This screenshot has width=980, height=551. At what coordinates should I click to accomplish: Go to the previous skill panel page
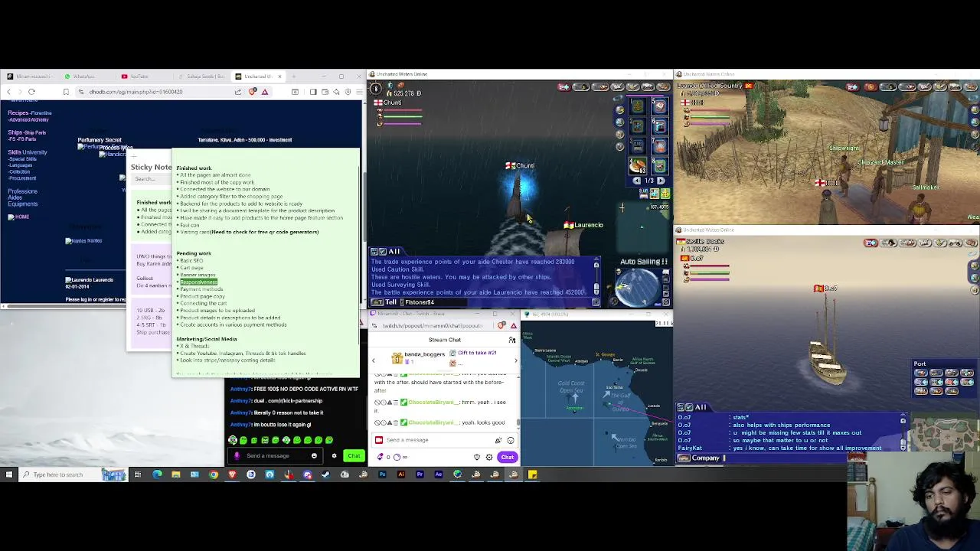[637, 181]
